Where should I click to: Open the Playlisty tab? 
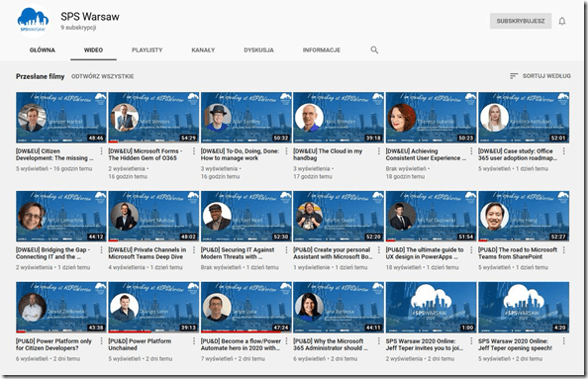[x=147, y=49]
